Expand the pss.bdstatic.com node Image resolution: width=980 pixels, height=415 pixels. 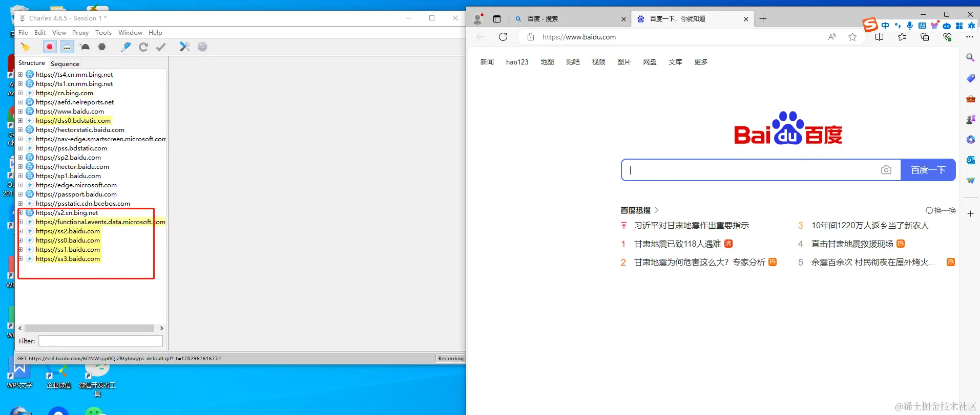20,148
